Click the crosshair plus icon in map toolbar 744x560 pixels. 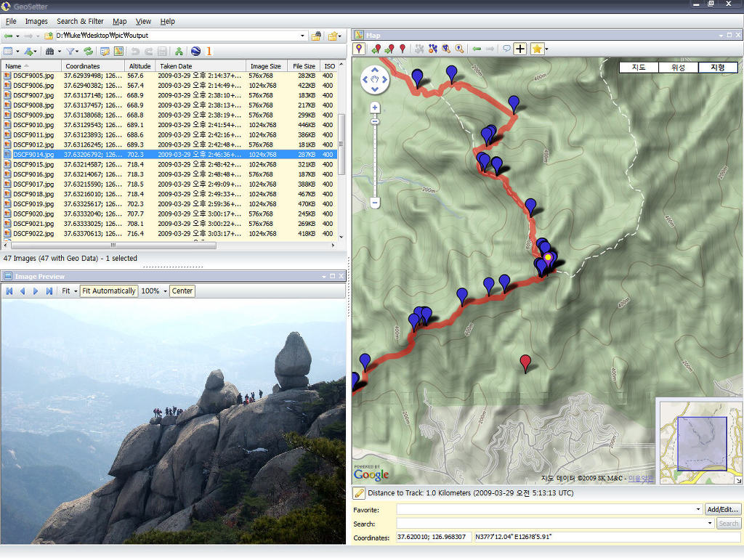pos(520,49)
